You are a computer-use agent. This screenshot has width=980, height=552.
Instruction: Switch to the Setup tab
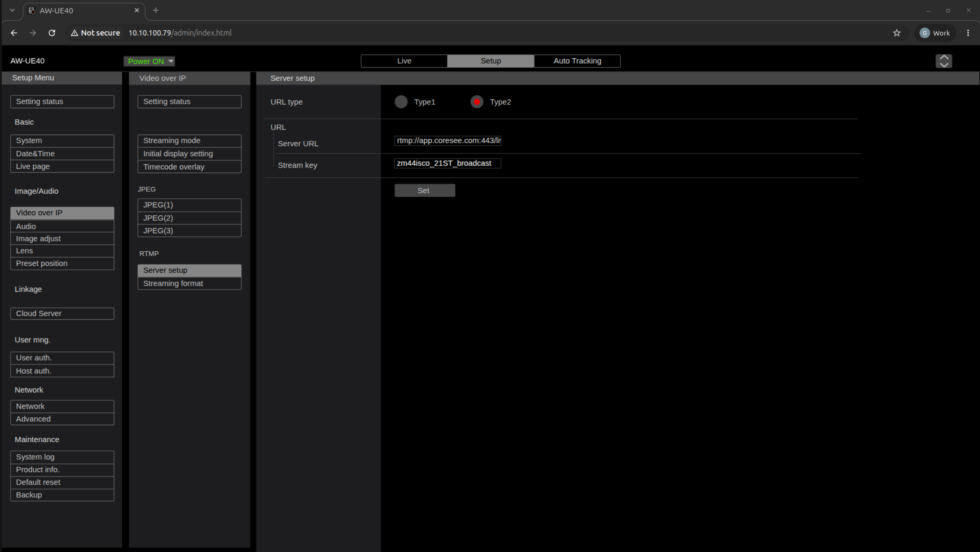[491, 61]
